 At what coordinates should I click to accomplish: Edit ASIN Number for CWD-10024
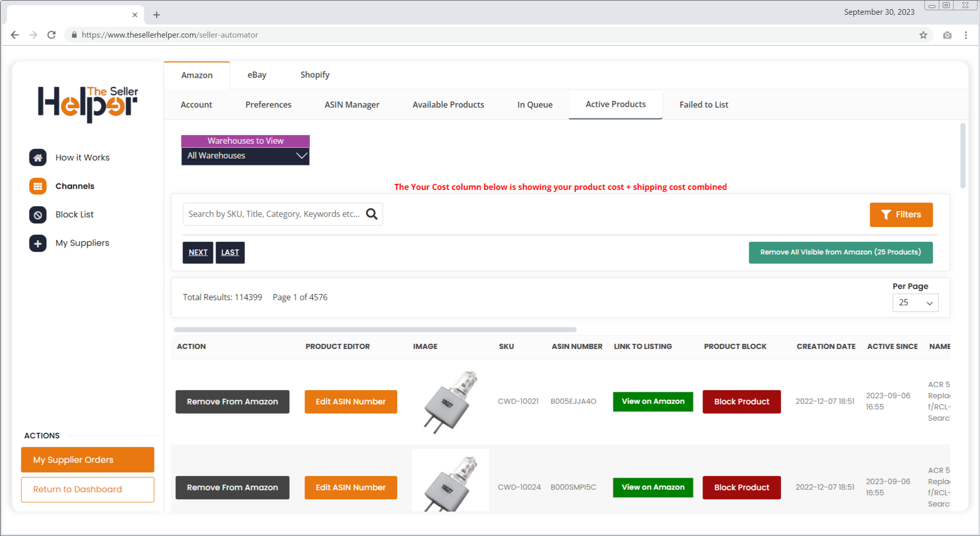tap(351, 487)
